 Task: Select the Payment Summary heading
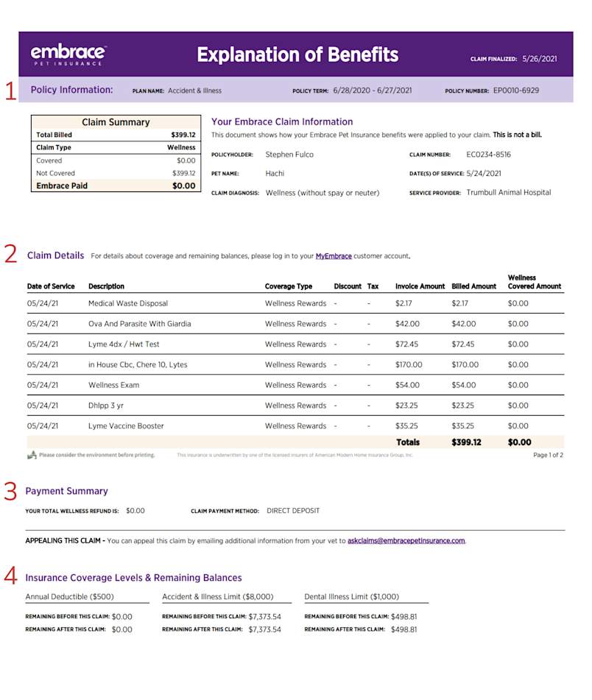(x=67, y=491)
